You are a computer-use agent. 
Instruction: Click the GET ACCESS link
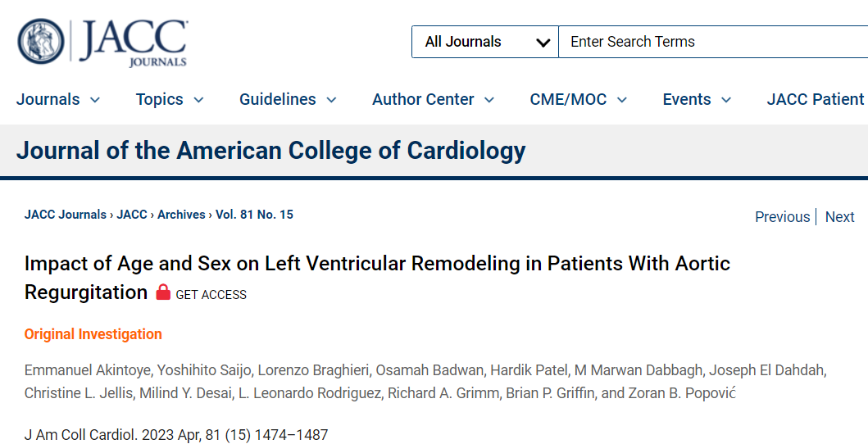click(x=211, y=295)
